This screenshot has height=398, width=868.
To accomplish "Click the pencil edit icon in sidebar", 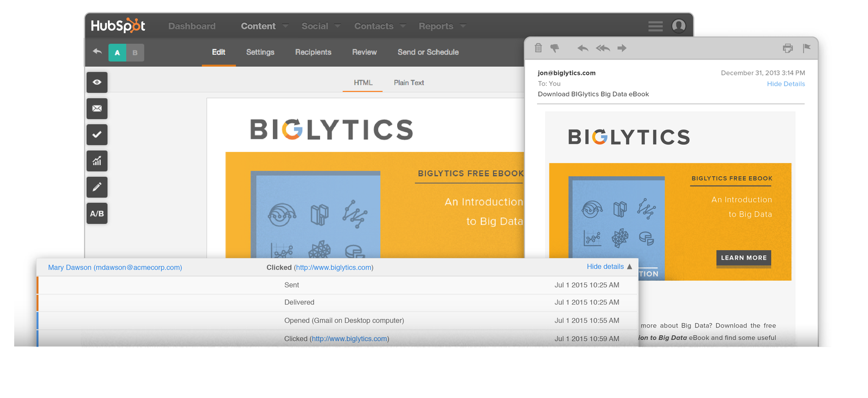I will (97, 187).
